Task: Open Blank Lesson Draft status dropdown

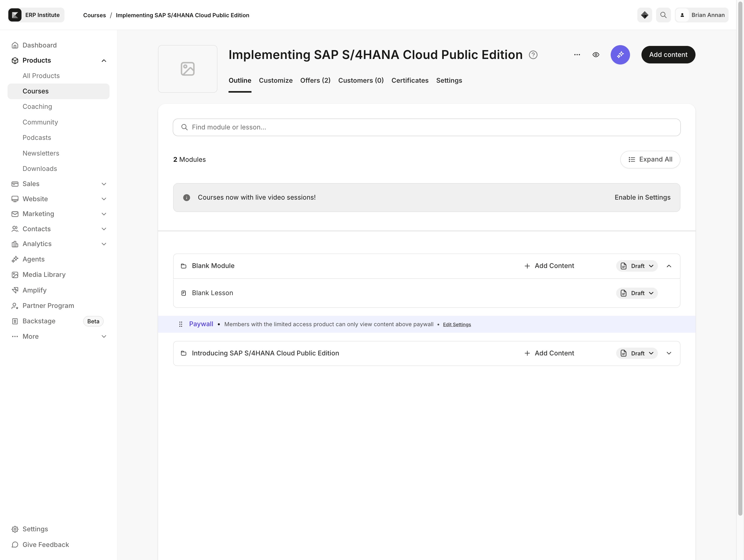Action: pyautogui.click(x=637, y=294)
